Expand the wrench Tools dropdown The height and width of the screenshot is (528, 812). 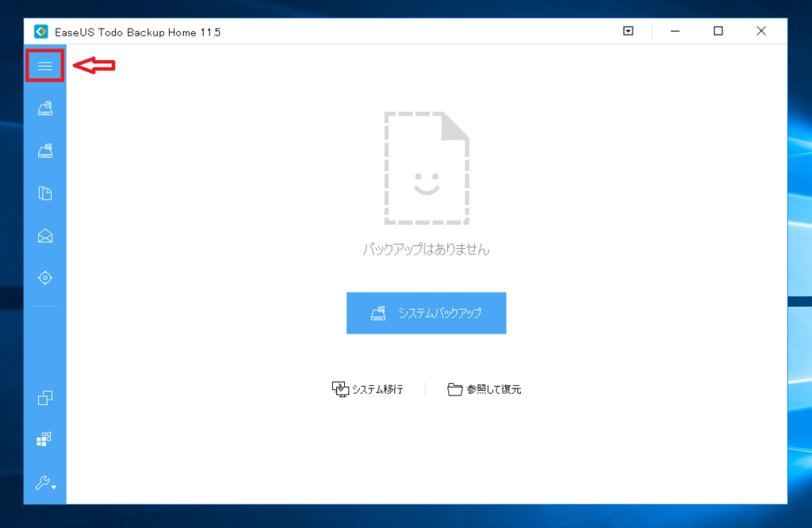tap(45, 483)
